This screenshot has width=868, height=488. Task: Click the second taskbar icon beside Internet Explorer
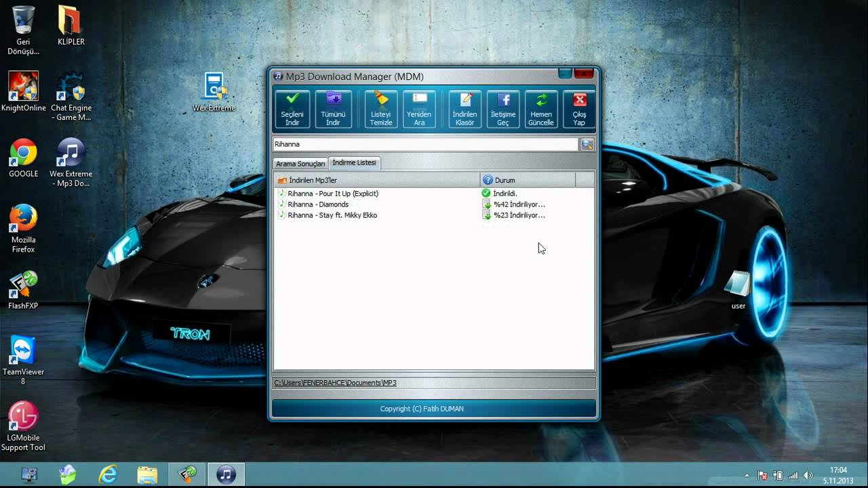click(68, 474)
